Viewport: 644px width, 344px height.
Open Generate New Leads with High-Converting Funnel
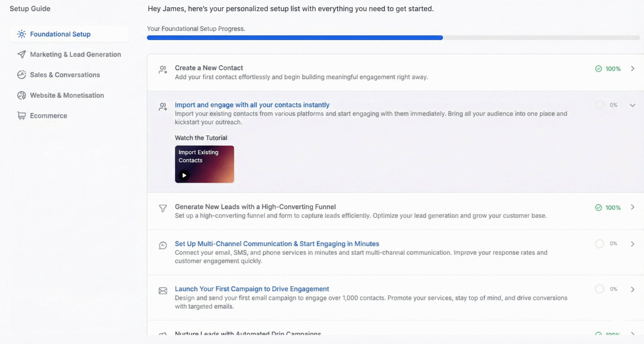click(255, 207)
